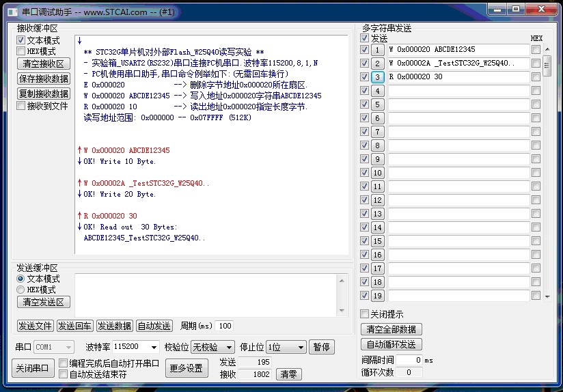Click 清空接收区 button

44,64
